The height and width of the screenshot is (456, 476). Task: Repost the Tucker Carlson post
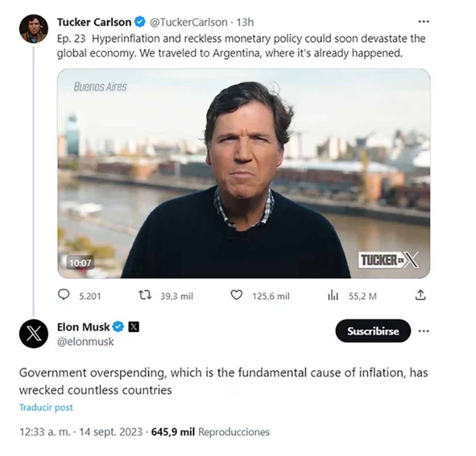145,295
